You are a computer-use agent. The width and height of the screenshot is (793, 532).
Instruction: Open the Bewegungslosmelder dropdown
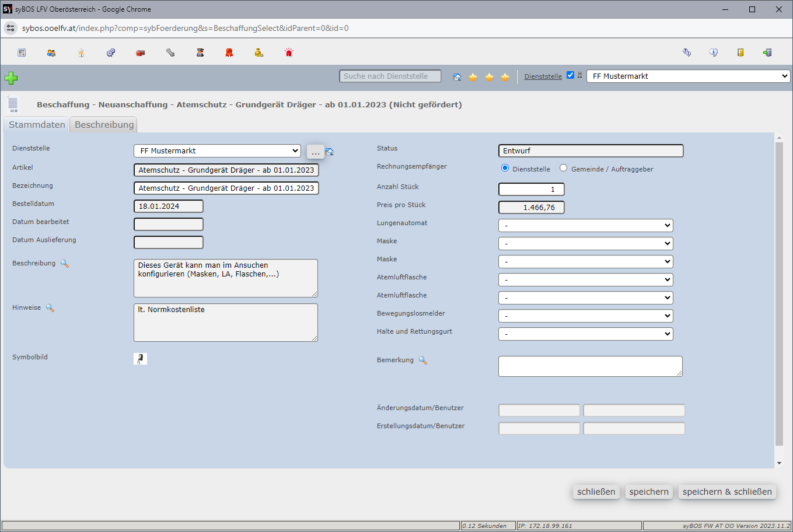tap(585, 316)
